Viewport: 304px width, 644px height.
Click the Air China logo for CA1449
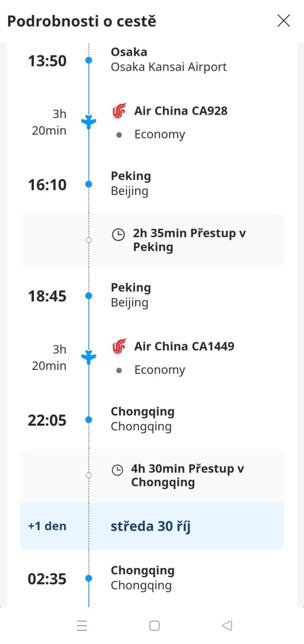[119, 347]
